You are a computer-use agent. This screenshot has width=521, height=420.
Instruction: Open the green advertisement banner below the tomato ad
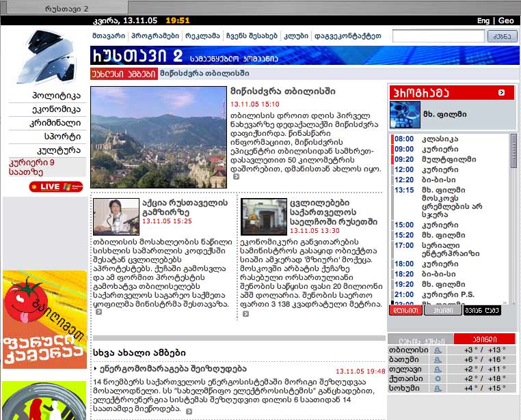coord(44,400)
